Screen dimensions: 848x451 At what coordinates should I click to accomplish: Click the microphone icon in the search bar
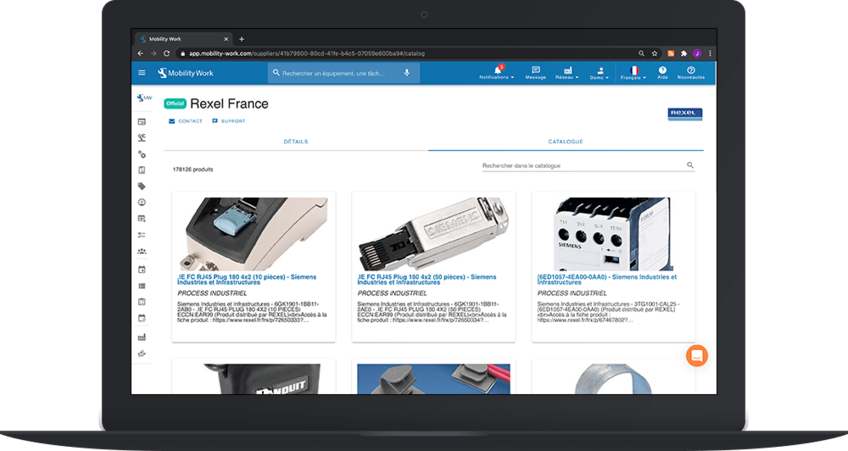[407, 73]
